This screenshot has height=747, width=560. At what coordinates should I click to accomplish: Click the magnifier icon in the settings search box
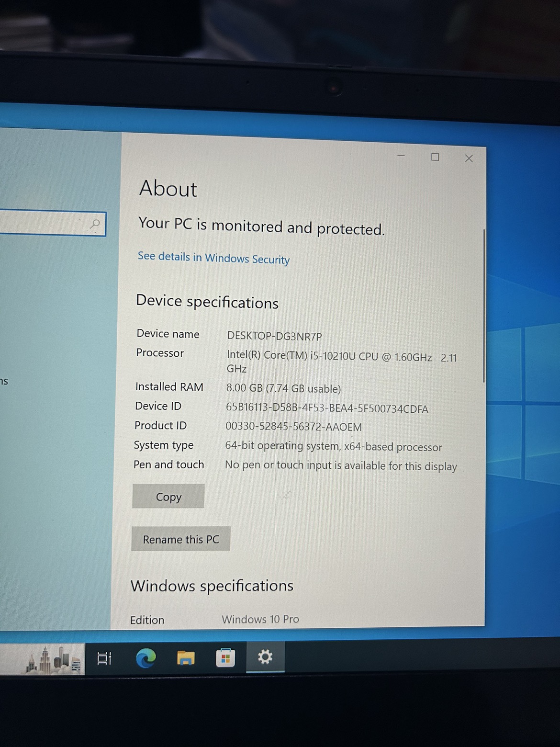click(95, 224)
